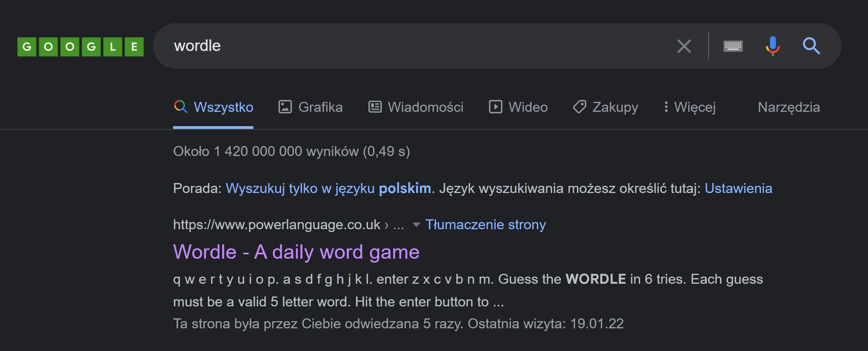Open the on-screen keyboard icon
Viewport: 868px width, 351px height.
733,46
